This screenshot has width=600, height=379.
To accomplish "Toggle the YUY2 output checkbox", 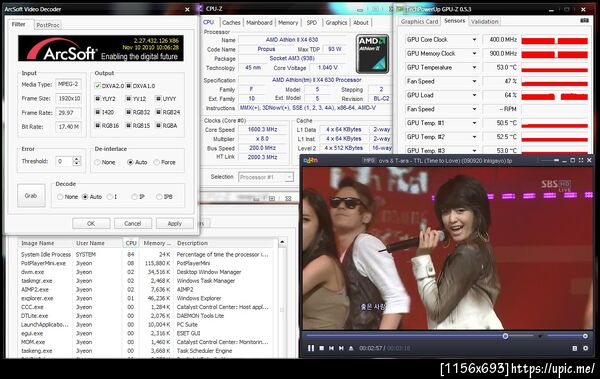I will tap(98, 99).
